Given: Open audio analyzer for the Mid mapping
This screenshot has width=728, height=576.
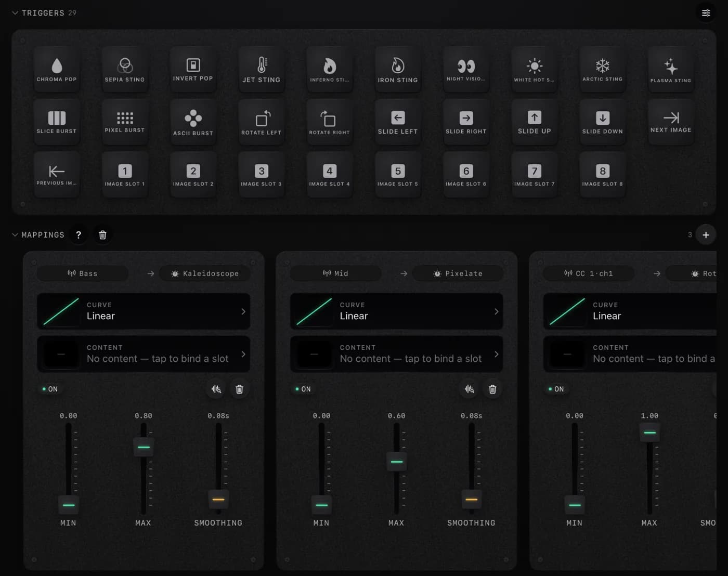Looking at the screenshot, I should (470, 389).
